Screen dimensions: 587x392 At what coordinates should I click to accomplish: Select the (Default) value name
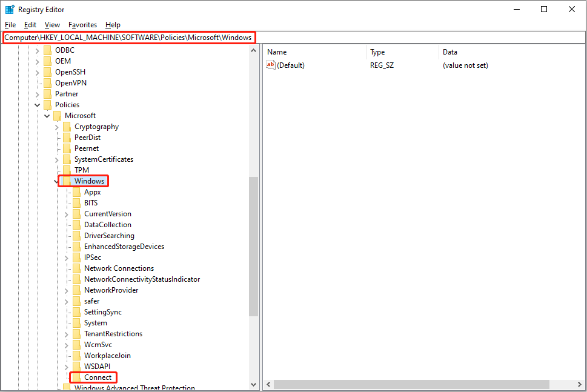[291, 65]
